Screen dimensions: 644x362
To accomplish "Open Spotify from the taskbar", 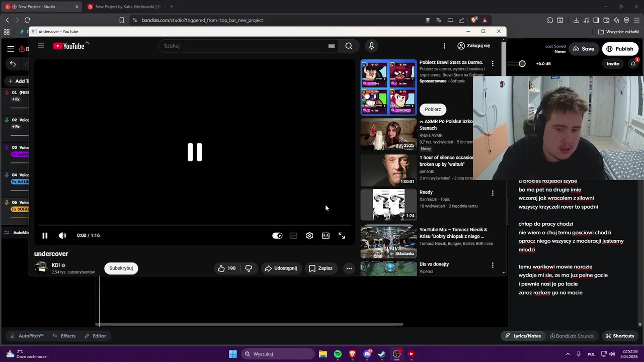I will 338,354.
